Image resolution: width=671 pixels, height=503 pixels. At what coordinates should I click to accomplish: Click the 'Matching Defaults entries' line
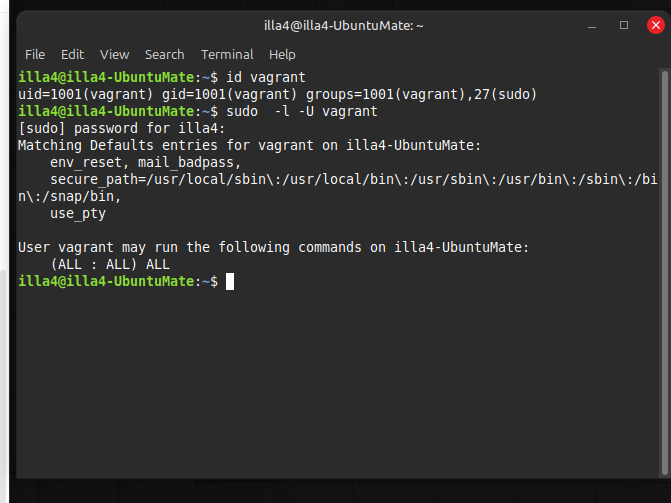coord(250,145)
